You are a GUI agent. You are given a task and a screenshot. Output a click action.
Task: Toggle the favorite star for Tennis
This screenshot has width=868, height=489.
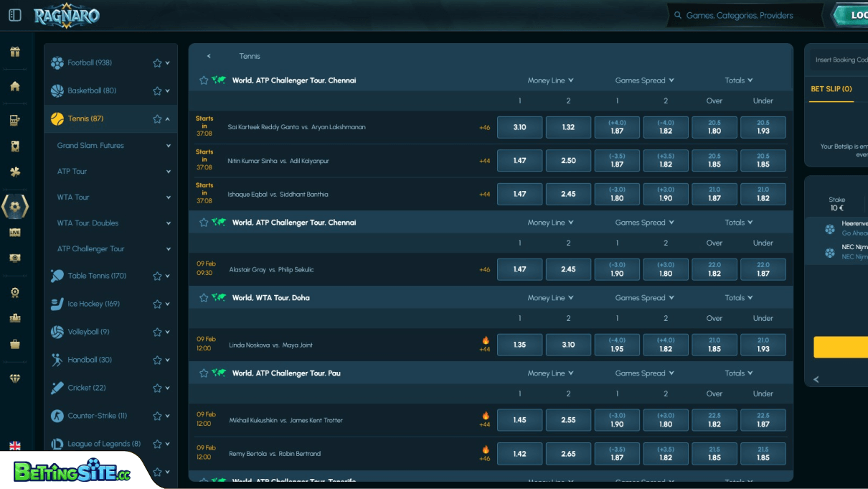click(x=156, y=118)
